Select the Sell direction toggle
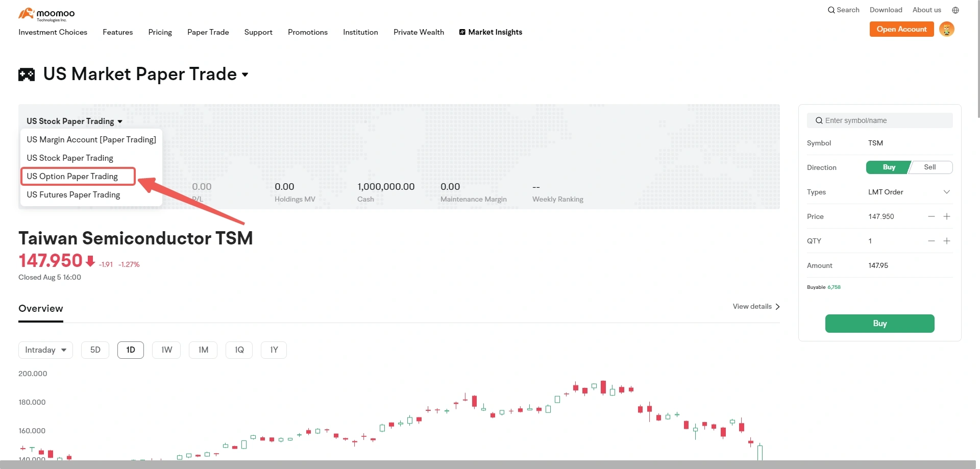This screenshot has width=980, height=469. tap(930, 167)
